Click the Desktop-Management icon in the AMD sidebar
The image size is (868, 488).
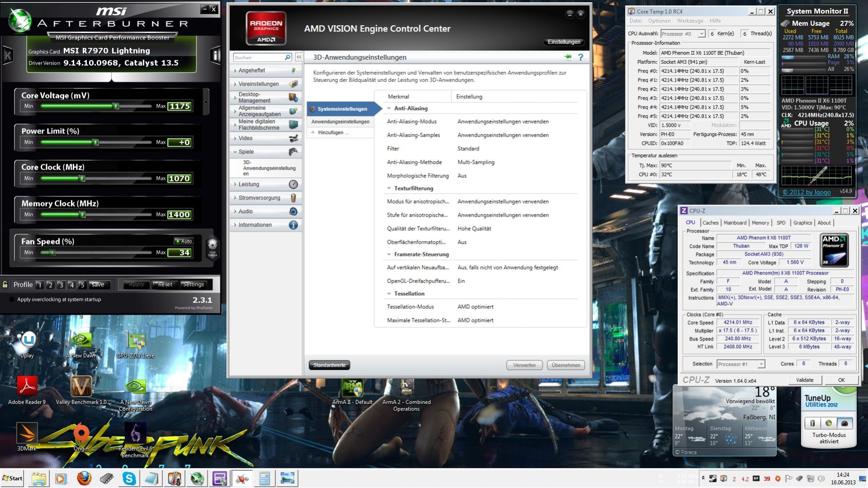click(x=293, y=97)
